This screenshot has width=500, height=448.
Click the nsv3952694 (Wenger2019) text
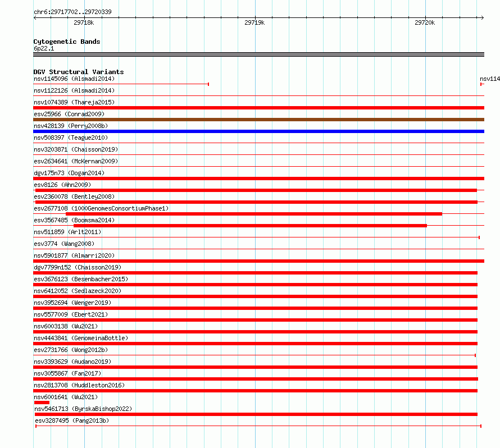pyautogui.click(x=72, y=303)
